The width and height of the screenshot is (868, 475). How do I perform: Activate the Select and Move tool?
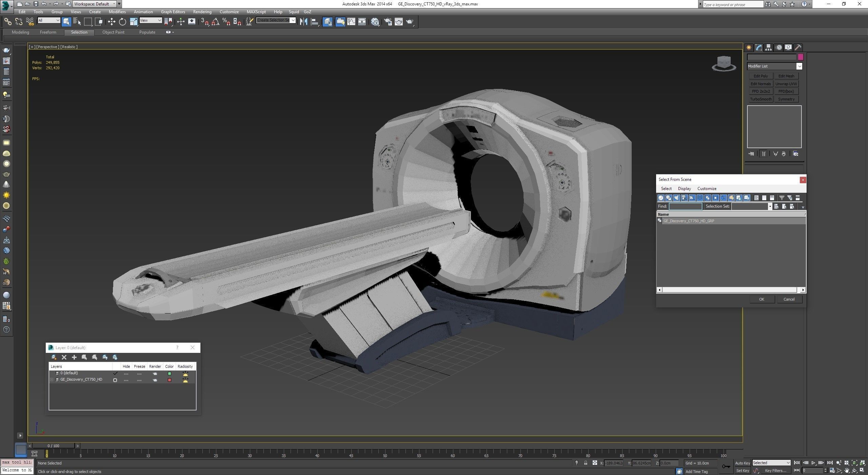tap(112, 22)
